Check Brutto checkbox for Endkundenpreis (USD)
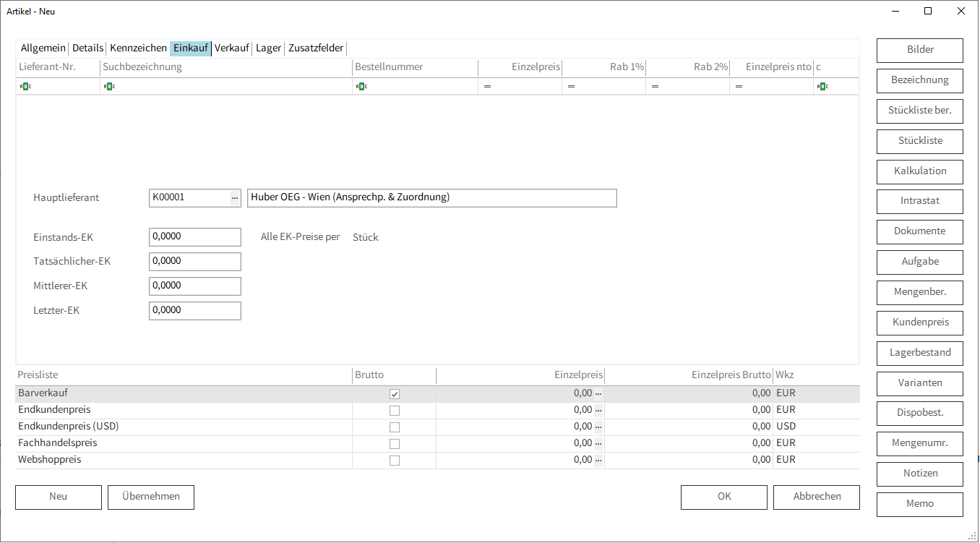Screen dimensions: 980x543 pyautogui.click(x=395, y=427)
